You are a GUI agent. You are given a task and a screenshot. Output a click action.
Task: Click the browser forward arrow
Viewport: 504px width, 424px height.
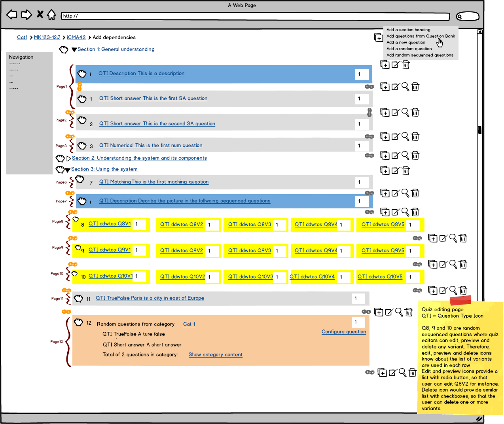pyautogui.click(x=26, y=15)
